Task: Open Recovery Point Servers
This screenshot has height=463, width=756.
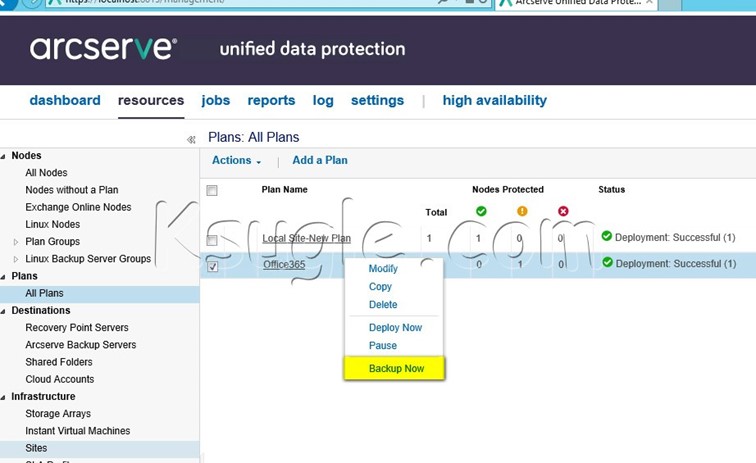Action: tap(77, 327)
